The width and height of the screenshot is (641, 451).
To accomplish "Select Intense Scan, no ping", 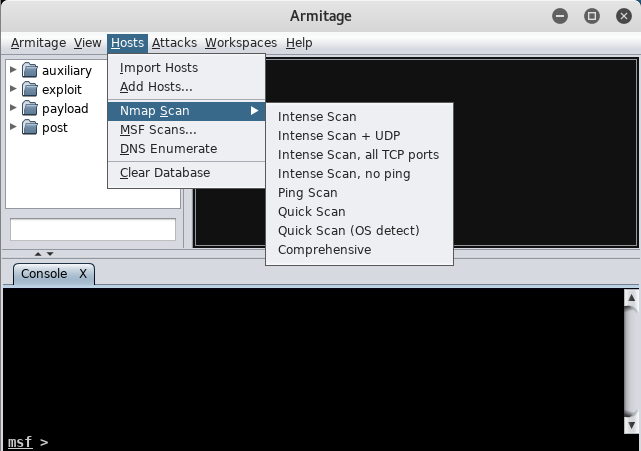I will 359,174.
